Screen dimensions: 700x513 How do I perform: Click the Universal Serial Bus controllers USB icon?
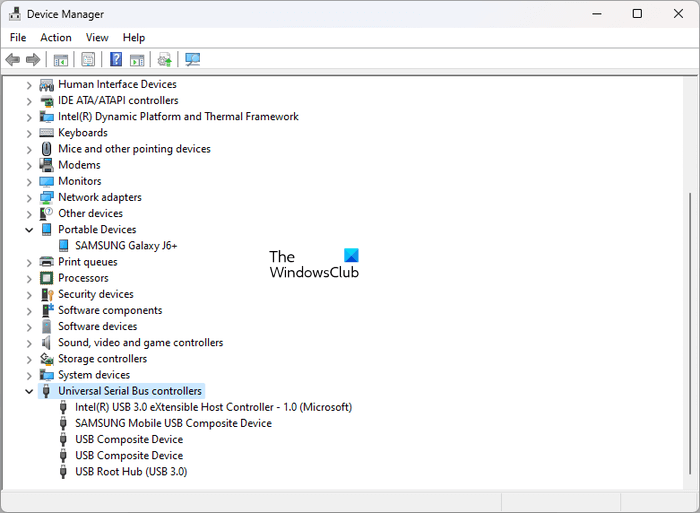[x=46, y=391]
